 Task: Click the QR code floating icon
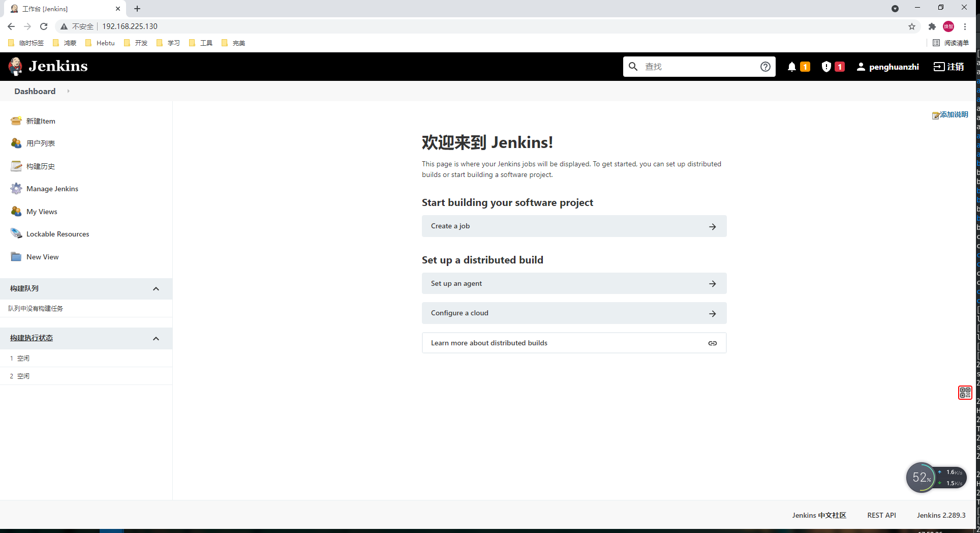(965, 393)
